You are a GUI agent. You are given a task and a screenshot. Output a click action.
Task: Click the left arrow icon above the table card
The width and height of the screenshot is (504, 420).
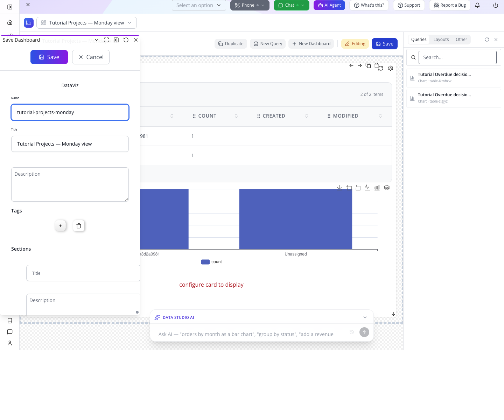click(351, 65)
